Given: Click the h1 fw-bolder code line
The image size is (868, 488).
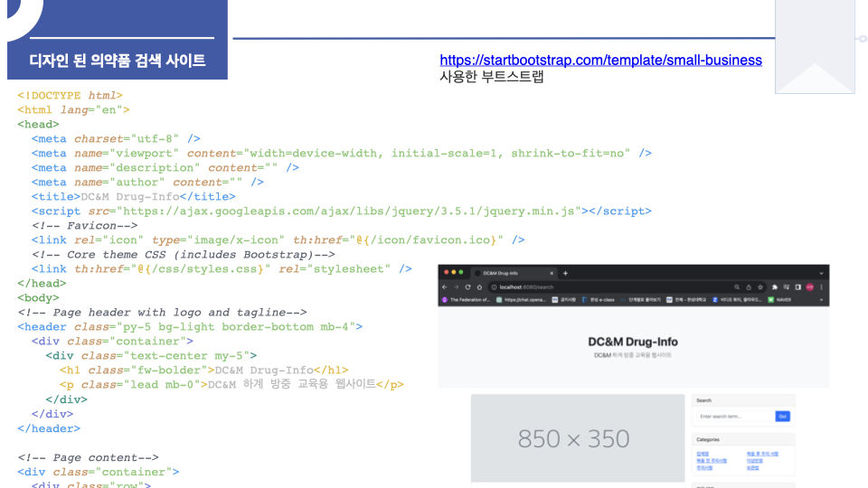Looking at the screenshot, I should click(203, 370).
